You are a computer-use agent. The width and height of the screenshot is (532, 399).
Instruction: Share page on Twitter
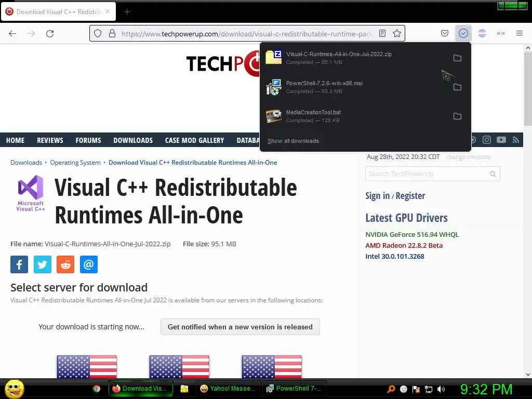tap(43, 264)
